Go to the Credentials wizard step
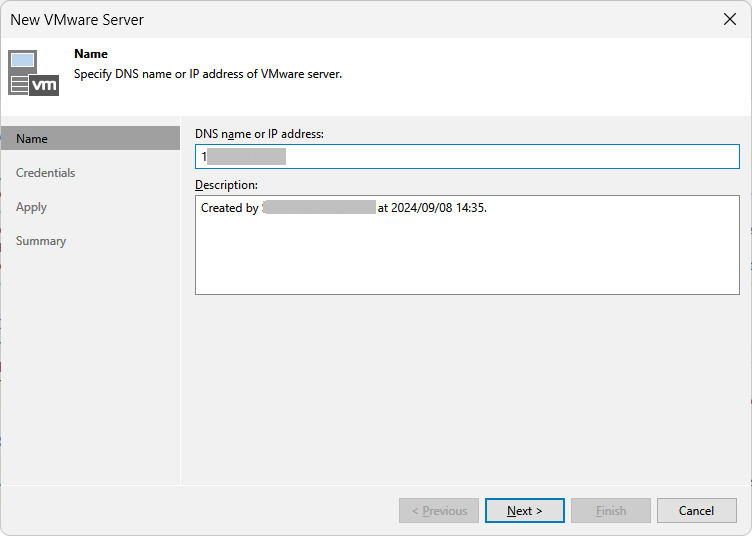Viewport: 752px width, 536px height. tap(46, 173)
